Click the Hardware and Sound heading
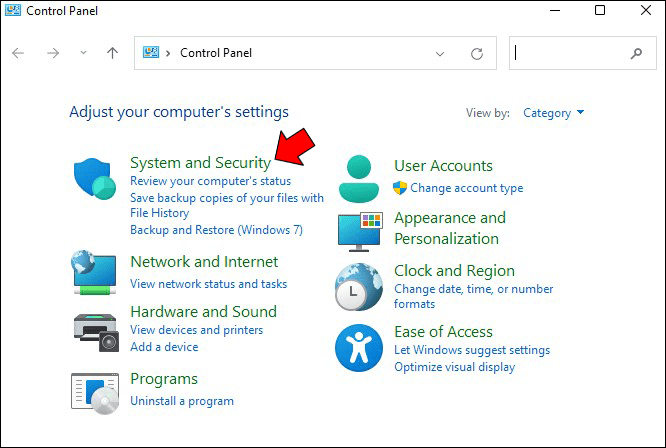The height and width of the screenshot is (448, 666). 203,312
